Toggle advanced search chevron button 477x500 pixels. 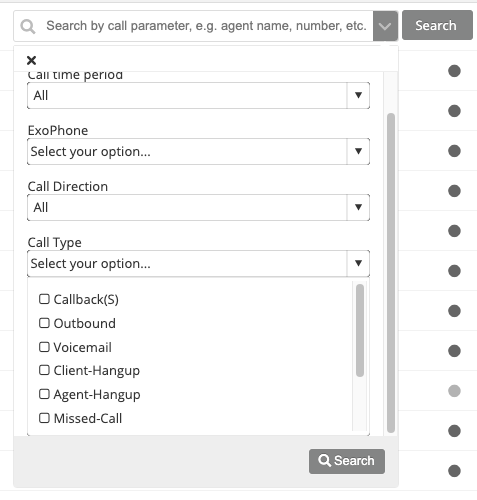(385, 26)
